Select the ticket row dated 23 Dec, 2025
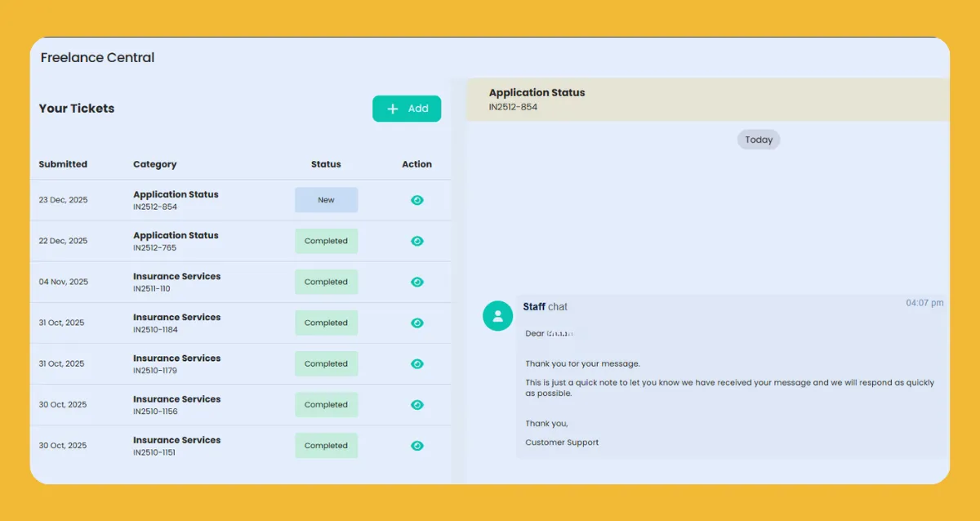The height and width of the screenshot is (521, 980). click(163, 199)
